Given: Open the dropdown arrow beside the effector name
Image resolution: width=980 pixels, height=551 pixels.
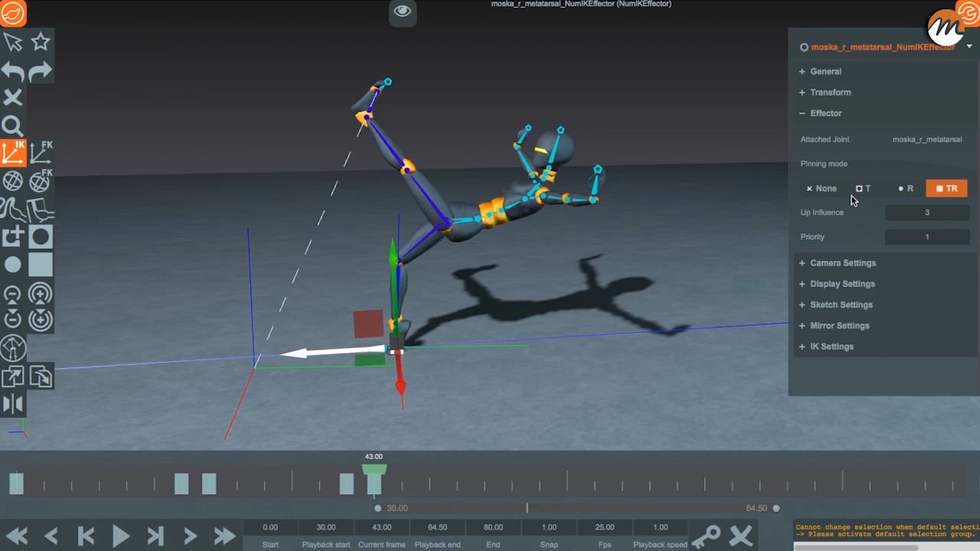Looking at the screenshot, I should click(969, 47).
